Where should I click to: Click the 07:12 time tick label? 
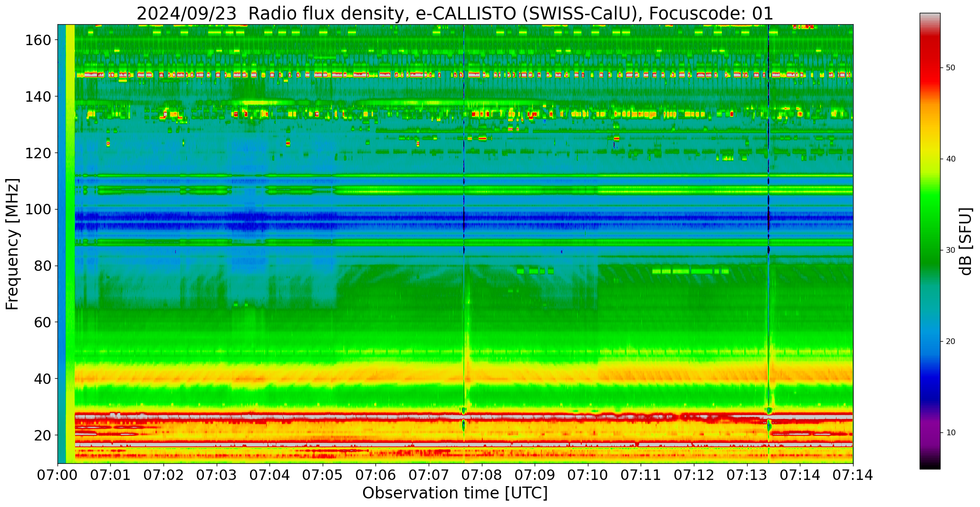tap(694, 475)
